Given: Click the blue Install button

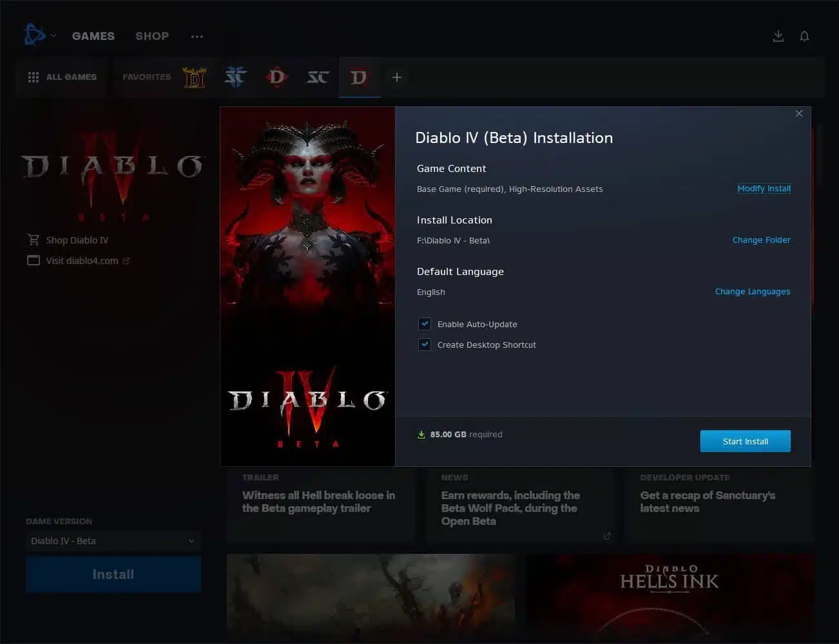Looking at the screenshot, I should [113, 574].
